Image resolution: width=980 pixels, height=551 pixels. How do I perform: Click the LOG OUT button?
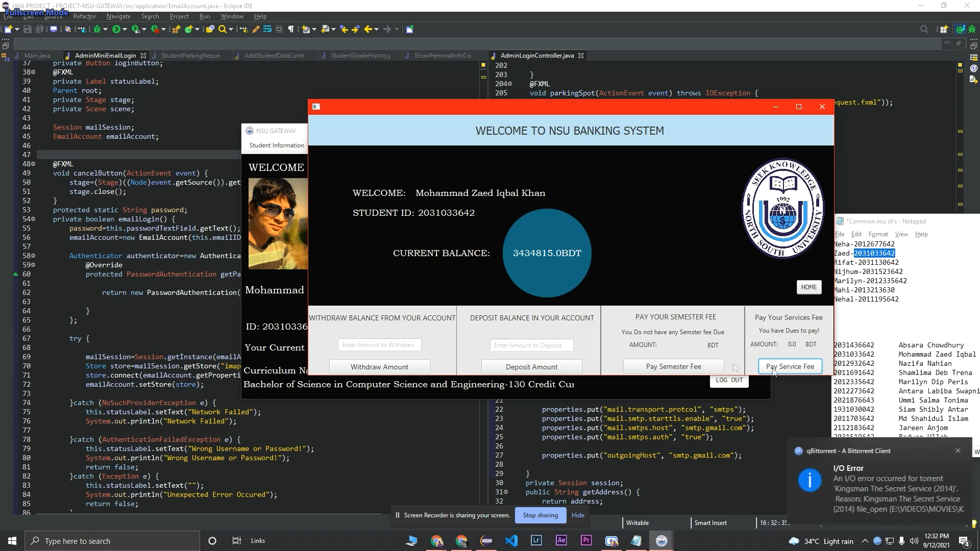tap(729, 380)
